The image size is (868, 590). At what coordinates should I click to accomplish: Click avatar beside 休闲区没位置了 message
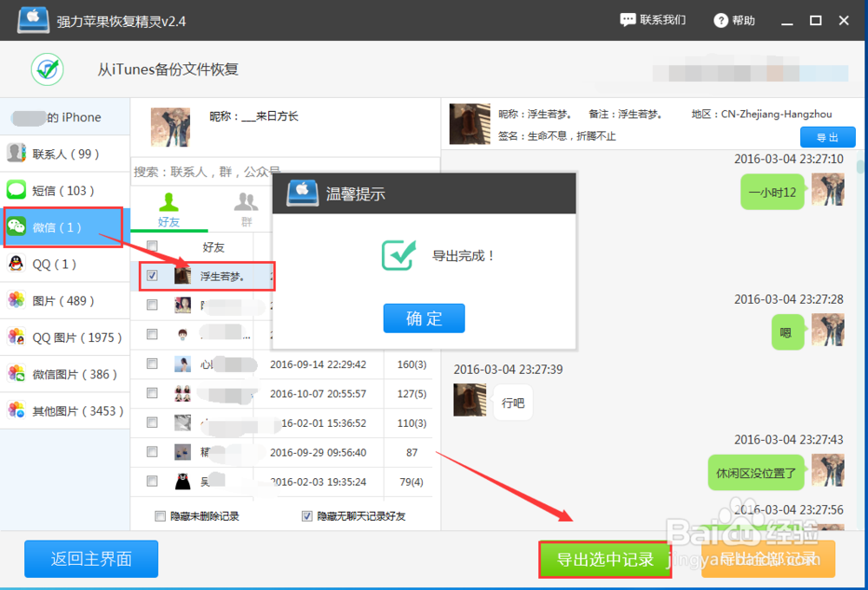pos(827,470)
